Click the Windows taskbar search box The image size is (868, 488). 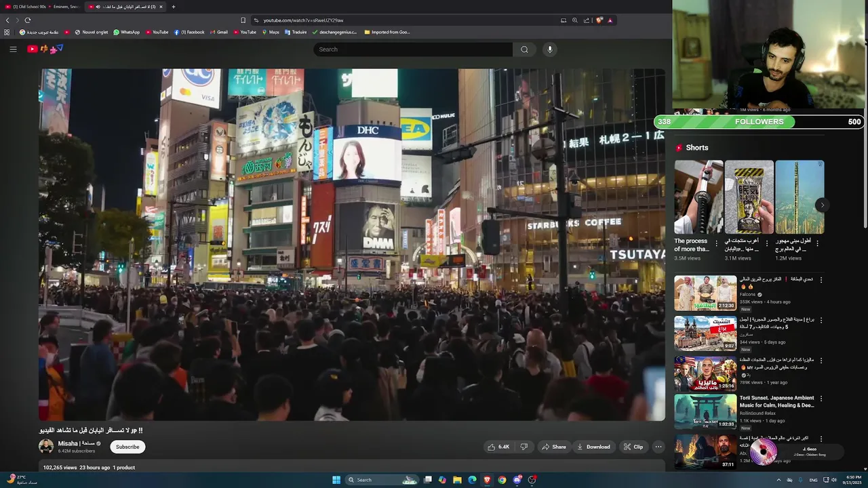(x=382, y=480)
